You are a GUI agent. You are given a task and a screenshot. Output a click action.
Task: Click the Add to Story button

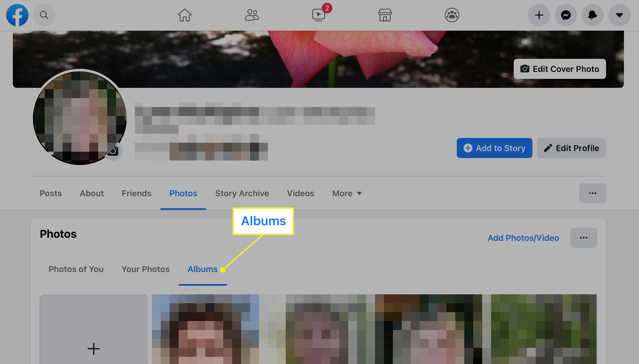495,148
